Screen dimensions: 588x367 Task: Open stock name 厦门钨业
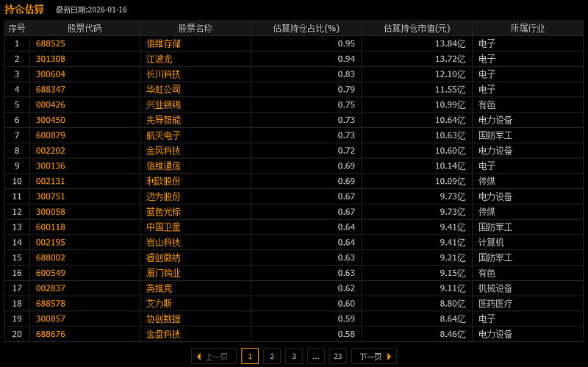(163, 273)
